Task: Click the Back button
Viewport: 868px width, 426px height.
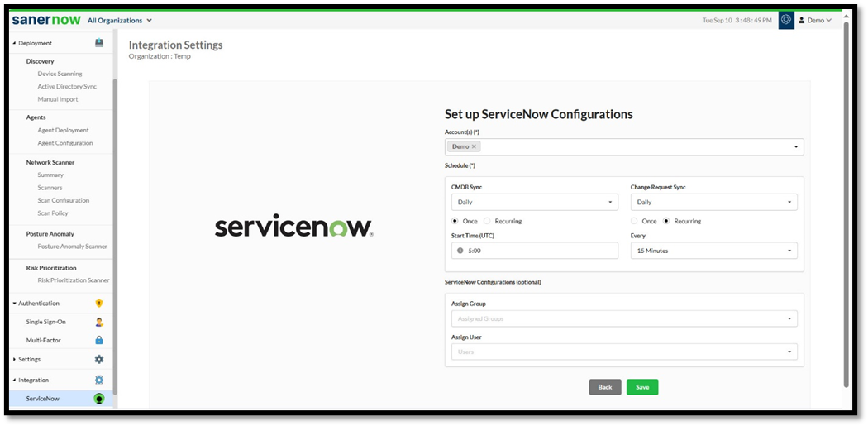Action: [605, 387]
